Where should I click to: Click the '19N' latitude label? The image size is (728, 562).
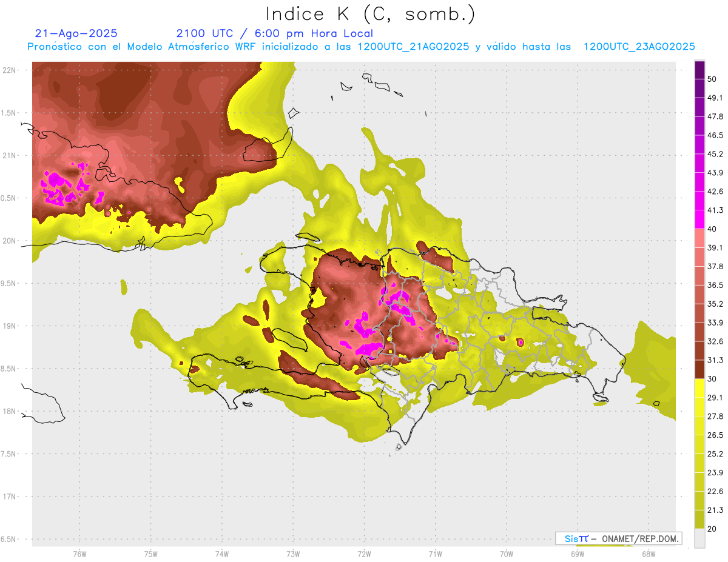coord(9,326)
